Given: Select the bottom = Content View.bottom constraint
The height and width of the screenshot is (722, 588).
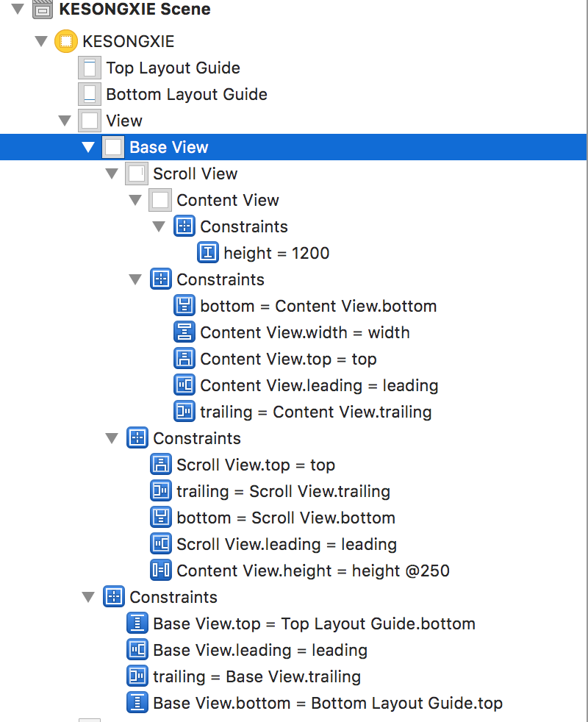Looking at the screenshot, I should (318, 306).
